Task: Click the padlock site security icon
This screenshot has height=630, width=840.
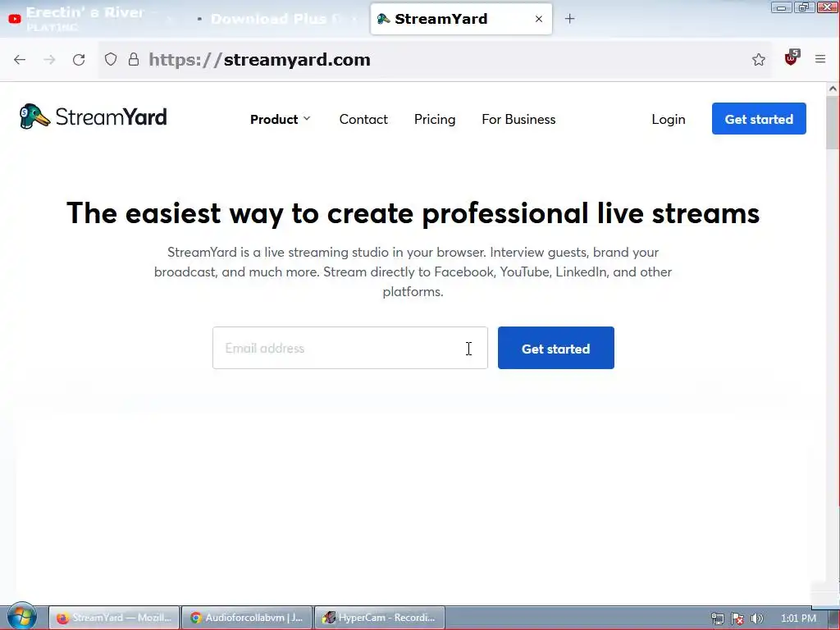Action: (134, 59)
